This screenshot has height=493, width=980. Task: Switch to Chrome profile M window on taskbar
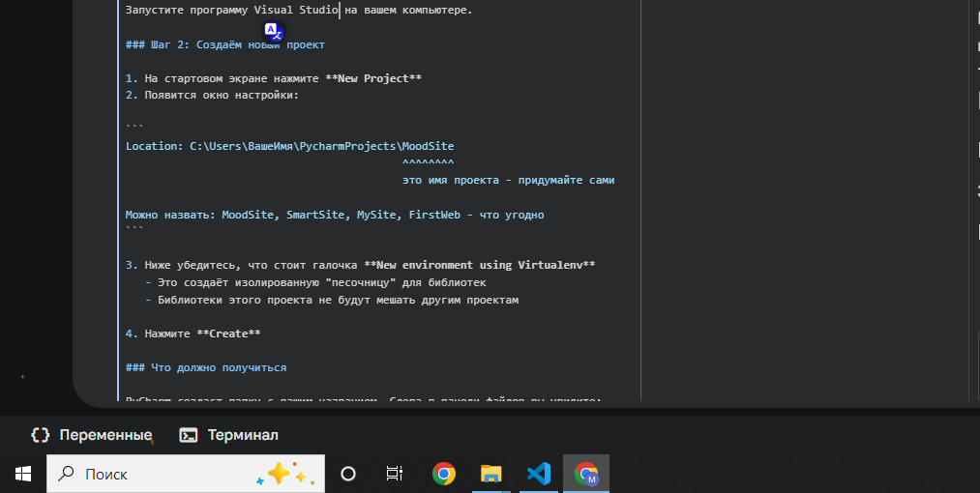[x=586, y=475]
